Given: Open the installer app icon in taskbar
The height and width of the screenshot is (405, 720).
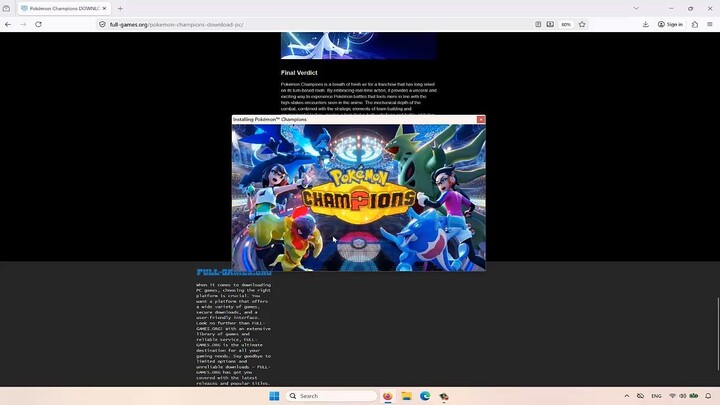Looking at the screenshot, I should point(444,396).
